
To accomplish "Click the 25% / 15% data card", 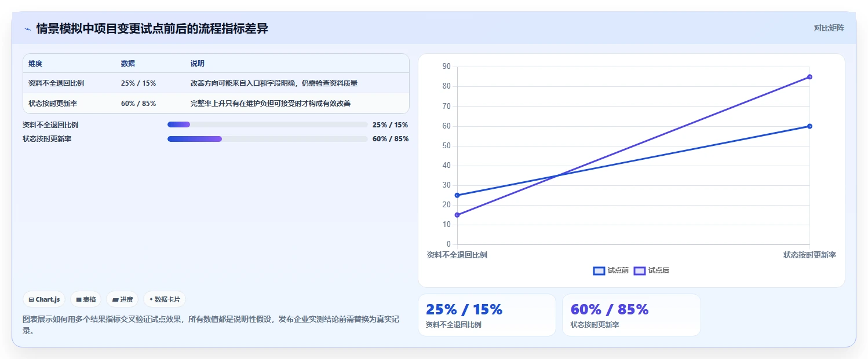I will pos(487,315).
